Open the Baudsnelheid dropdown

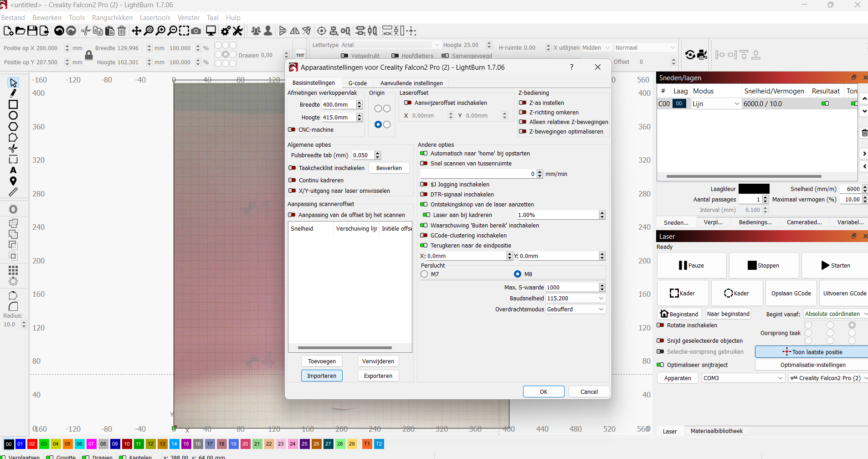(575, 299)
